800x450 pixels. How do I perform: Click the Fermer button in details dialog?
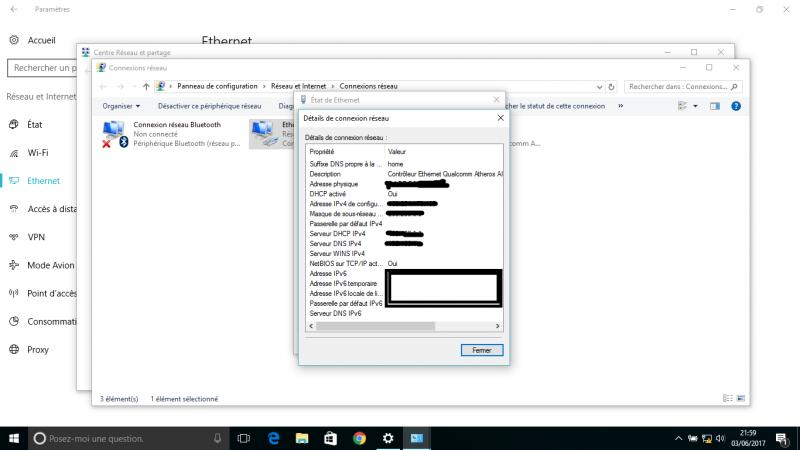tap(482, 350)
